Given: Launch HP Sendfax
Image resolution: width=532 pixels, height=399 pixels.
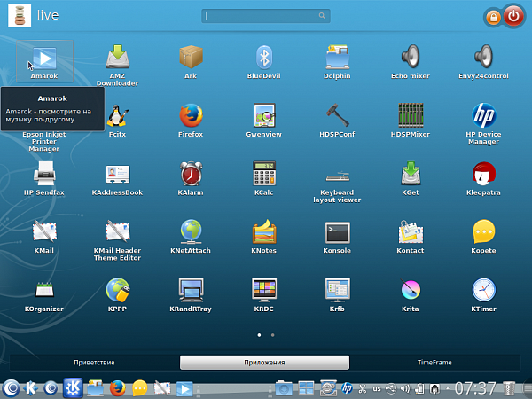Looking at the screenshot, I should (44, 178).
